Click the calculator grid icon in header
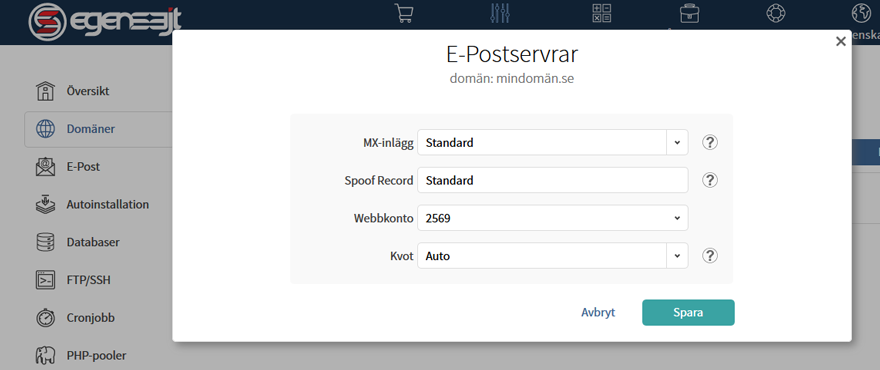This screenshot has width=880, height=370. (x=602, y=13)
